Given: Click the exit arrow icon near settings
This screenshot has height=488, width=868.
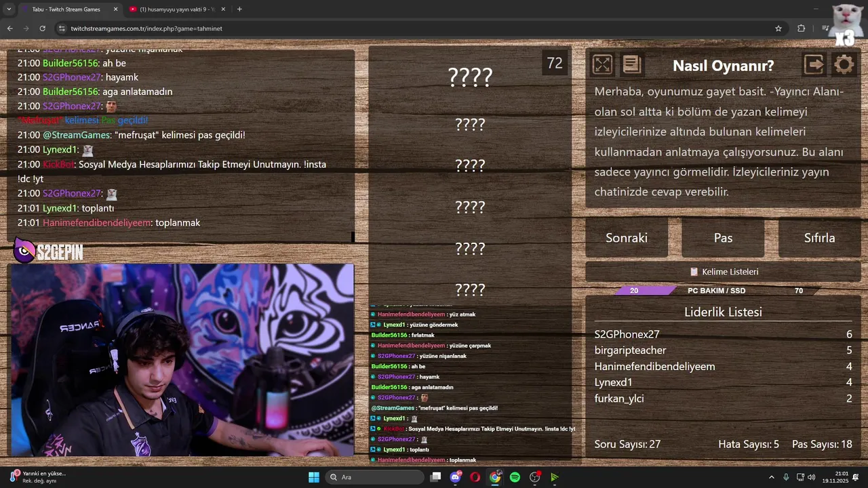Looking at the screenshot, I should click(x=814, y=64).
